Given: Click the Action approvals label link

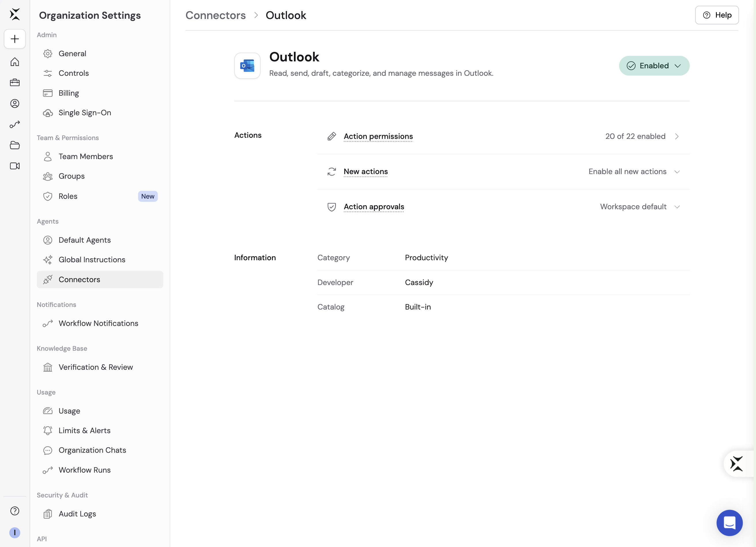Looking at the screenshot, I should click(374, 207).
